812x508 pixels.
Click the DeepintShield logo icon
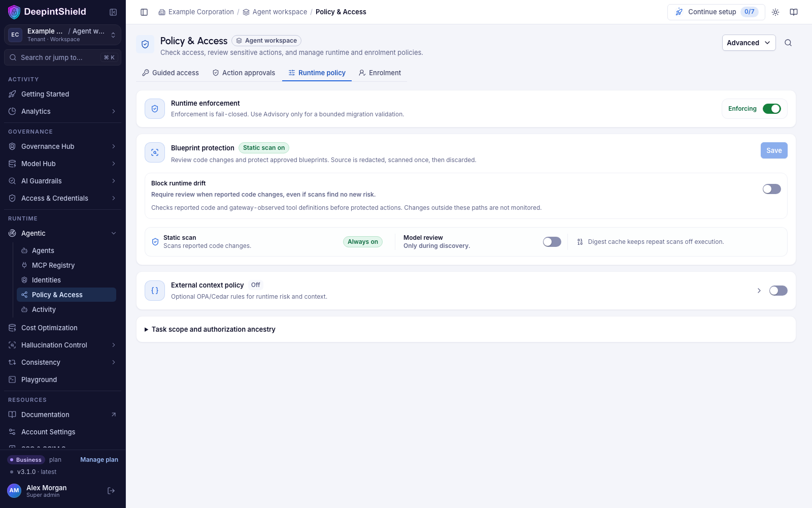[14, 12]
